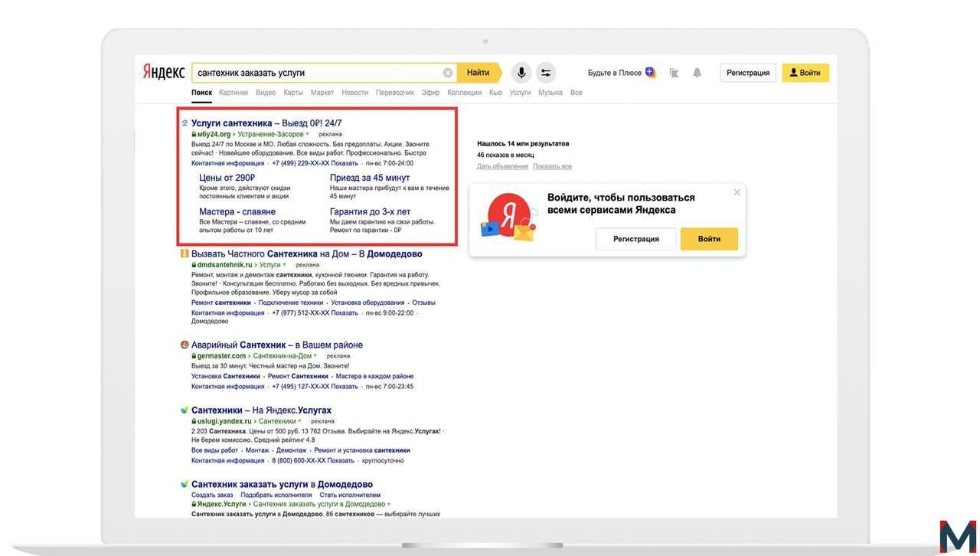Switch to the Карты tab
980x556 pixels.
(293, 93)
